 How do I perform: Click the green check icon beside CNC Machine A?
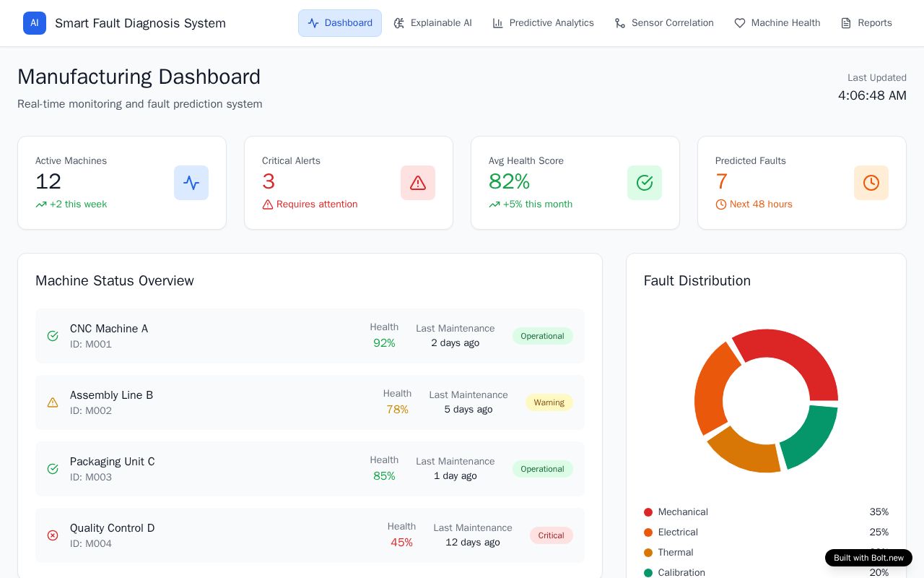tap(53, 336)
